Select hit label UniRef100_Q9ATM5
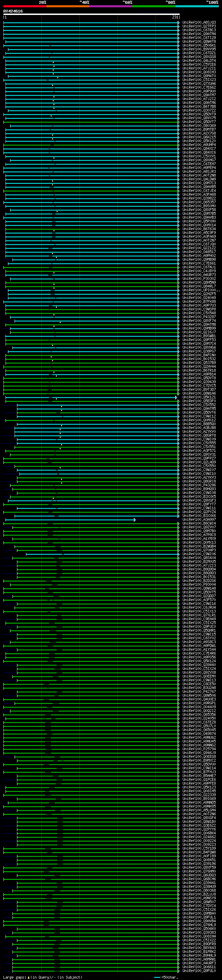The height and width of the screenshot is (980, 222). point(199,408)
